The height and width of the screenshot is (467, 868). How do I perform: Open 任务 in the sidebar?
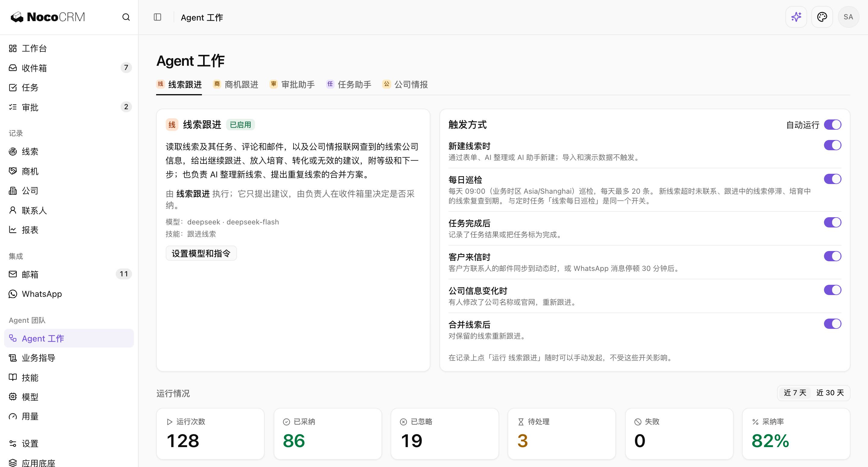click(x=69, y=88)
